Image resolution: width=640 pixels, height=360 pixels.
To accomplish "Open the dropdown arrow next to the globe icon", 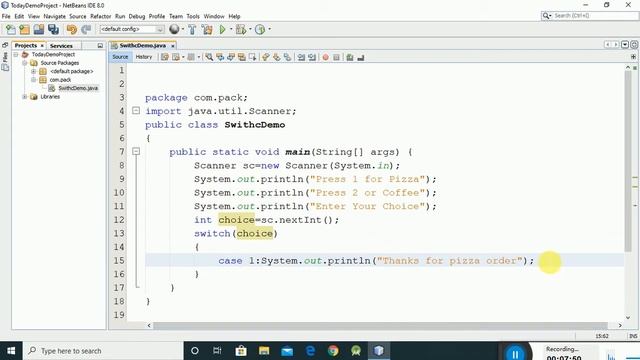I will click(182, 29).
